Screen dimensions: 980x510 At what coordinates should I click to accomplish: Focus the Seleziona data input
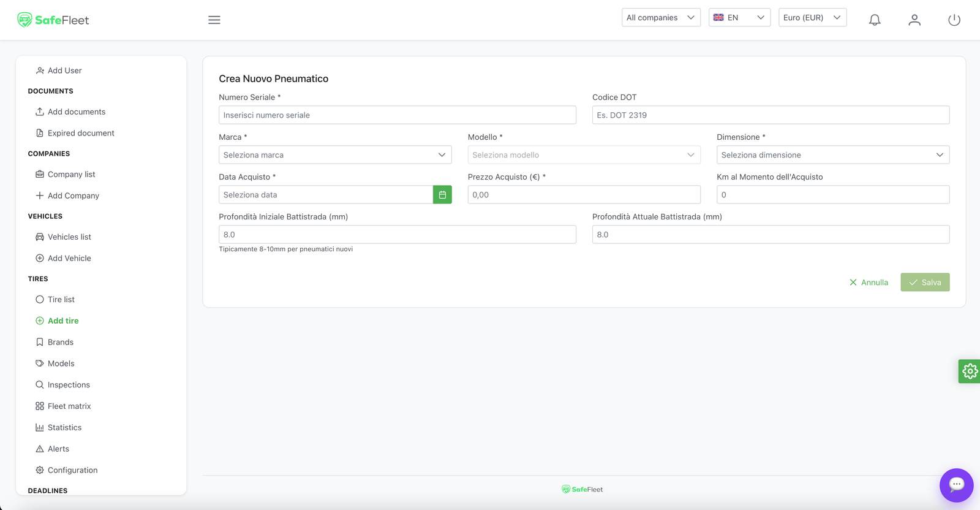point(326,194)
